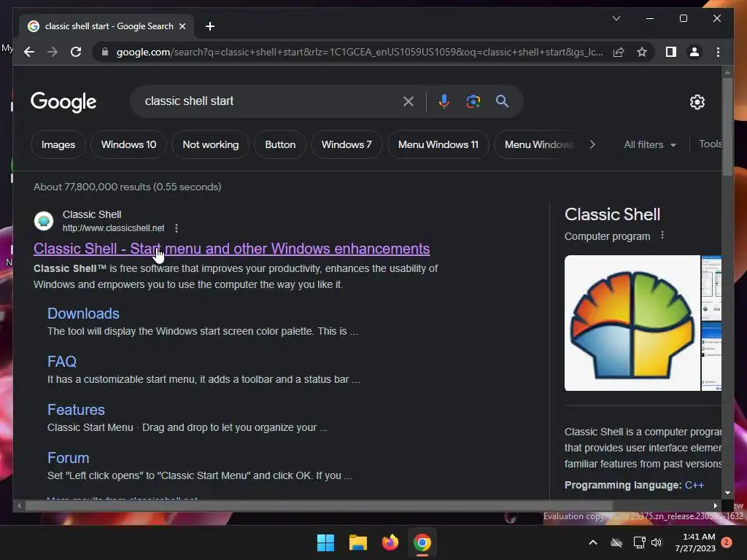Open Chrome side panel
Viewport: 747px width, 560px height.
(671, 52)
